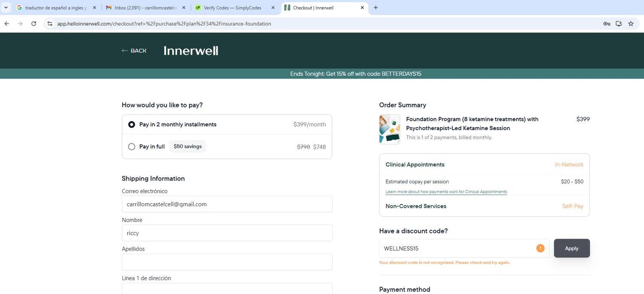Click the Foundation Program product thumbnail
644x294 pixels.
[x=390, y=129]
